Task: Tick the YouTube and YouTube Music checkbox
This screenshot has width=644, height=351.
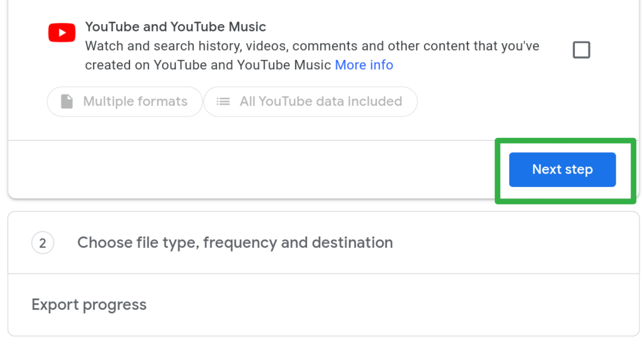Action: point(581,50)
